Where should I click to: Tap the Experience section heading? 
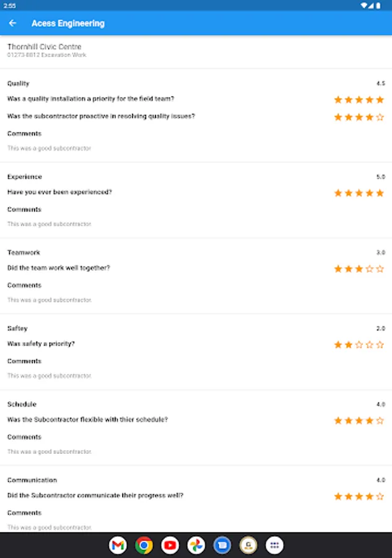point(24,177)
